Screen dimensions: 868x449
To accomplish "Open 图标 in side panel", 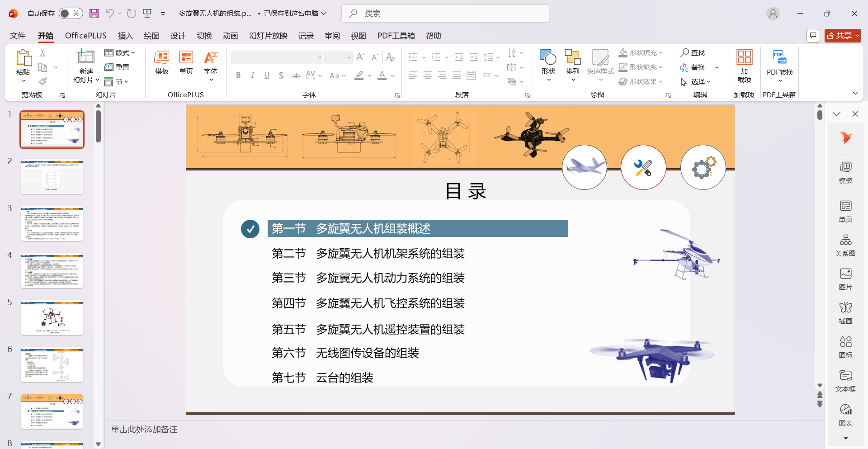I will pyautogui.click(x=845, y=347).
